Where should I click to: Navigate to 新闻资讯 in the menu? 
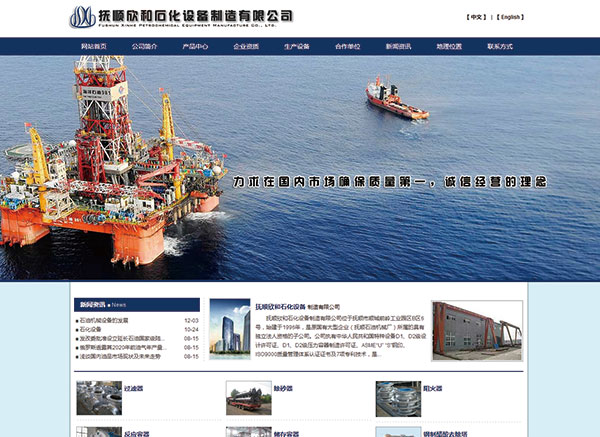pos(398,47)
